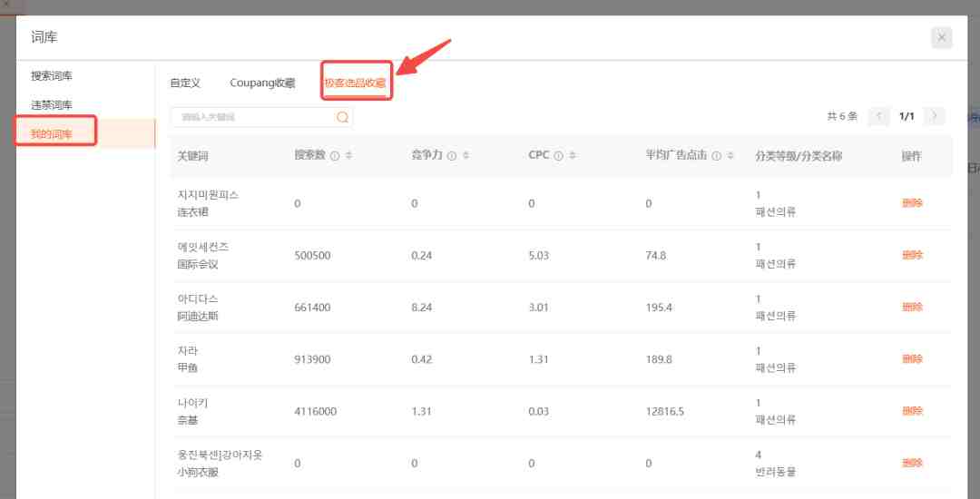Click average ad clicks value 12816.5
The height and width of the screenshot is (499, 980).
click(x=665, y=412)
